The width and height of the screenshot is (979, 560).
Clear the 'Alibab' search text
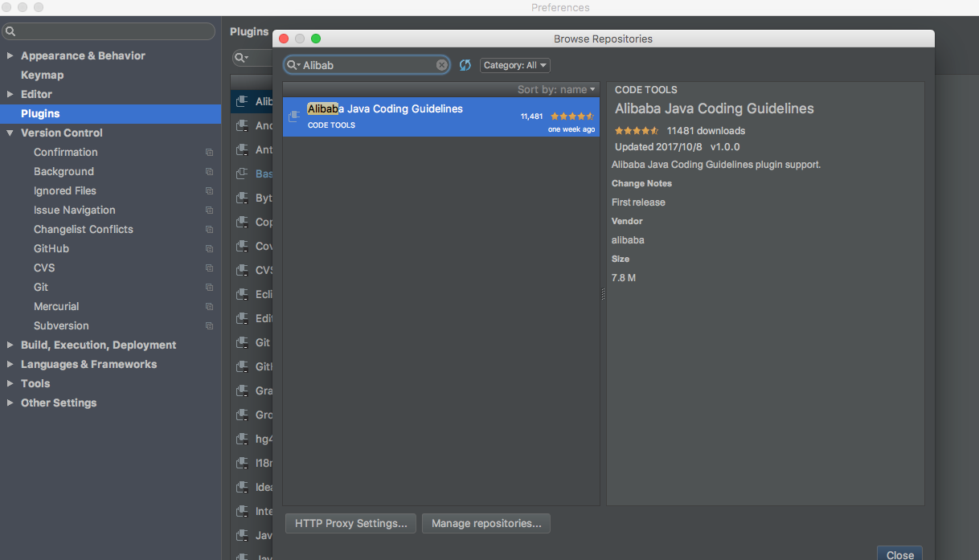tap(442, 65)
